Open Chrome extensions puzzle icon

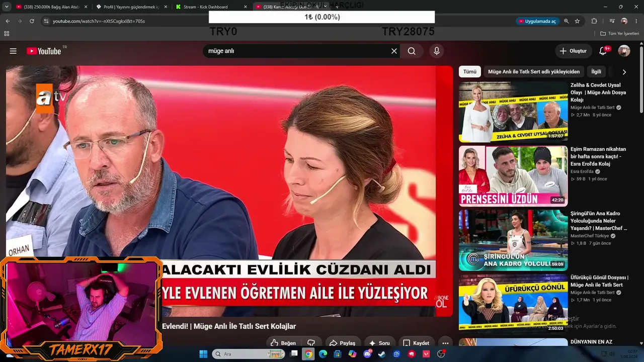pyautogui.click(x=594, y=21)
